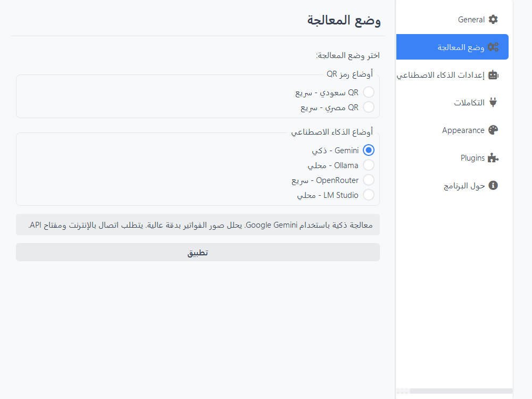Choose the Ollama - محلي mode
This screenshot has width=532, height=399.
click(368, 165)
